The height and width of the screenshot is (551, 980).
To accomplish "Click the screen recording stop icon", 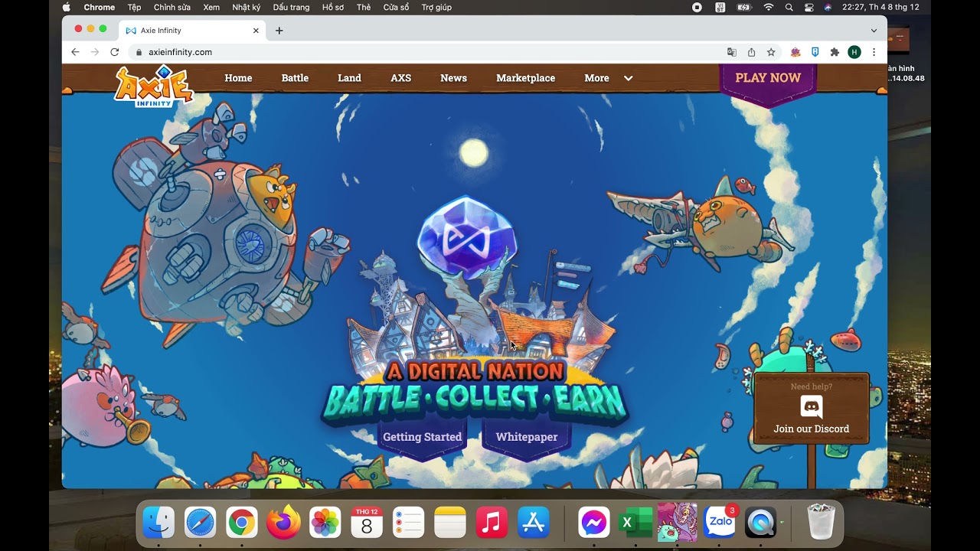I will 697,7.
